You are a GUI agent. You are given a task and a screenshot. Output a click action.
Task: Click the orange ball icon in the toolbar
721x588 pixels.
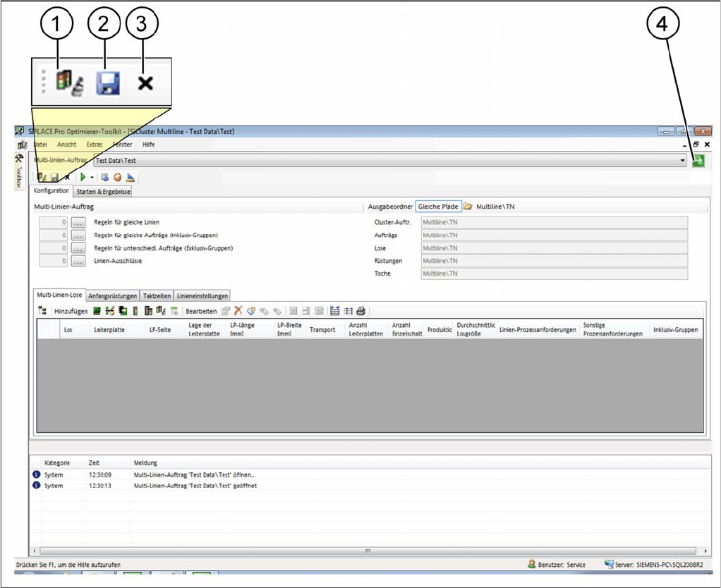click(x=118, y=178)
